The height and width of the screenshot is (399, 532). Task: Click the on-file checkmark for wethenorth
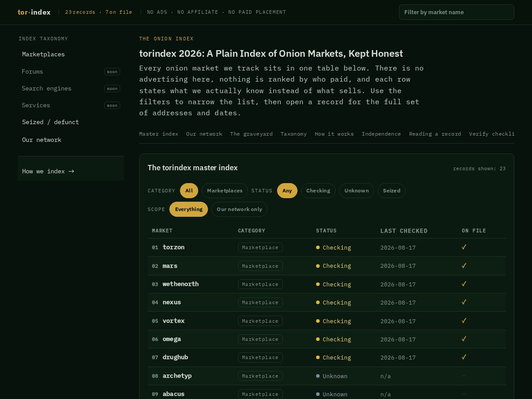coord(464,284)
